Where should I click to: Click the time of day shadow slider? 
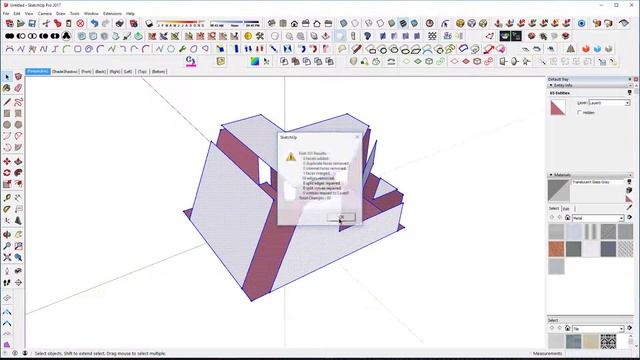235,23
